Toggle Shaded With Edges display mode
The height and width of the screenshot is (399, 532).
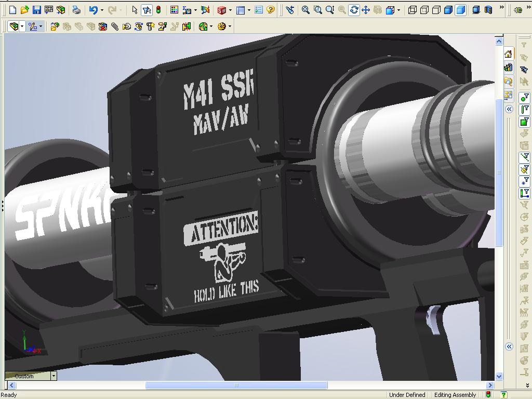(x=448, y=10)
